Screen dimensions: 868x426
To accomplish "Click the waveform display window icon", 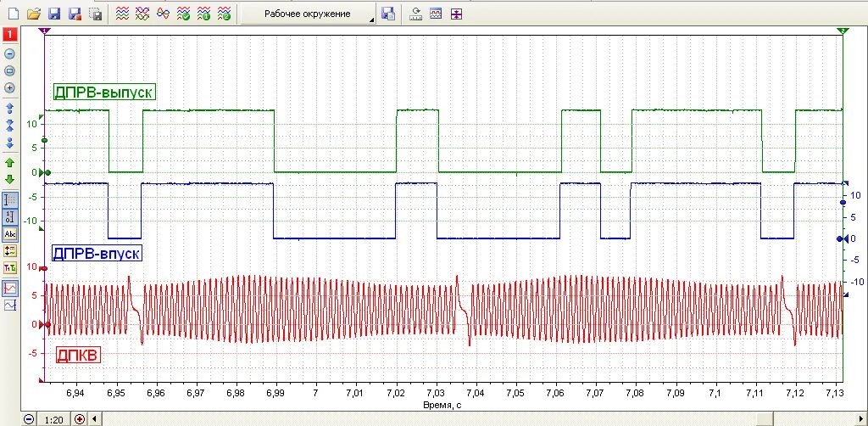I will click(436, 14).
